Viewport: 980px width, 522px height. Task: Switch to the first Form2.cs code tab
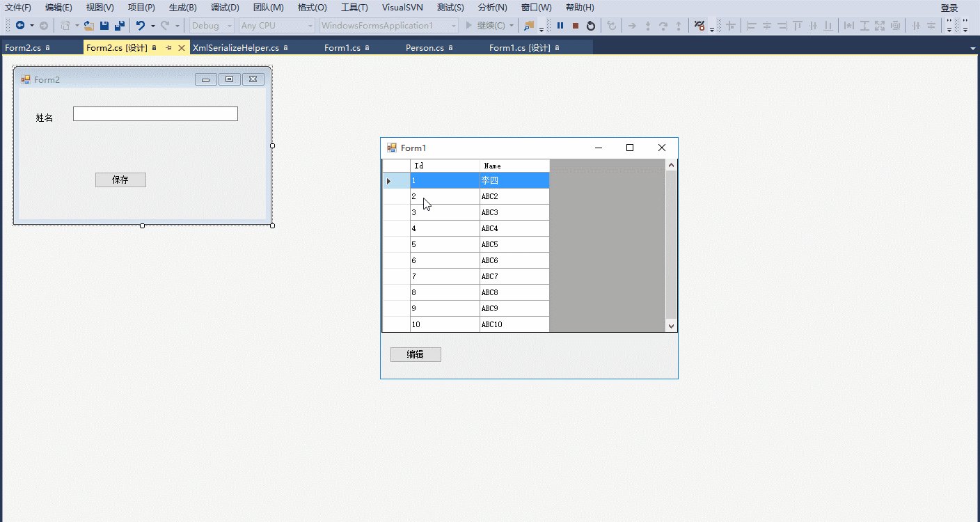pos(22,48)
